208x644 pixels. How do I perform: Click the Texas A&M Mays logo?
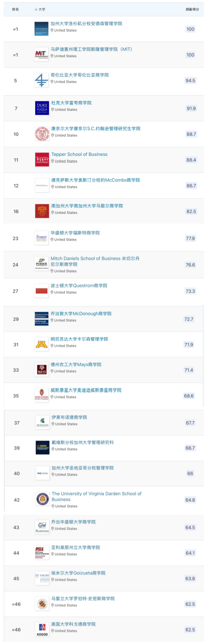[41, 370]
